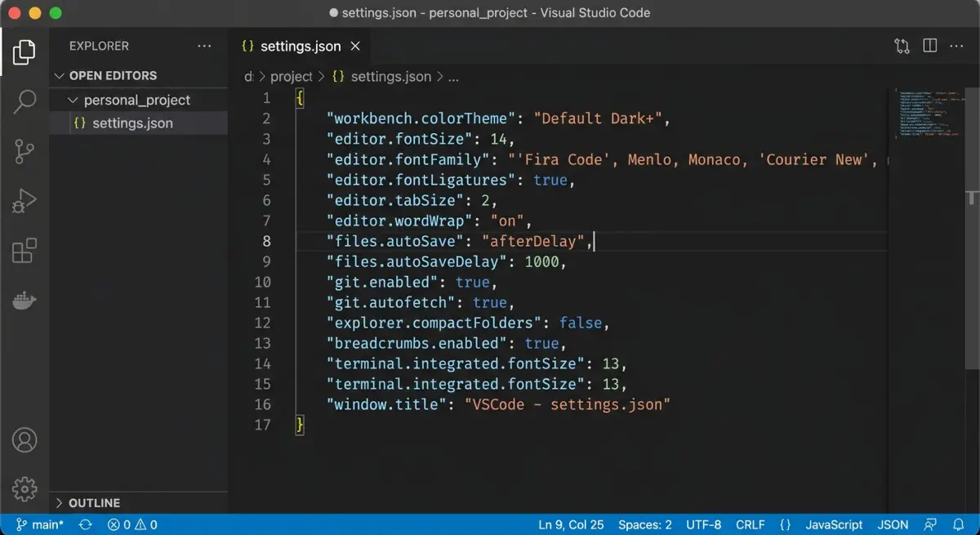Expand the OUTLINE section

point(138,502)
